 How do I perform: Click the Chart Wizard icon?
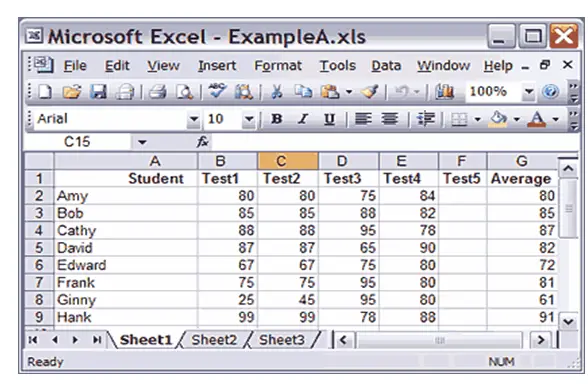444,92
